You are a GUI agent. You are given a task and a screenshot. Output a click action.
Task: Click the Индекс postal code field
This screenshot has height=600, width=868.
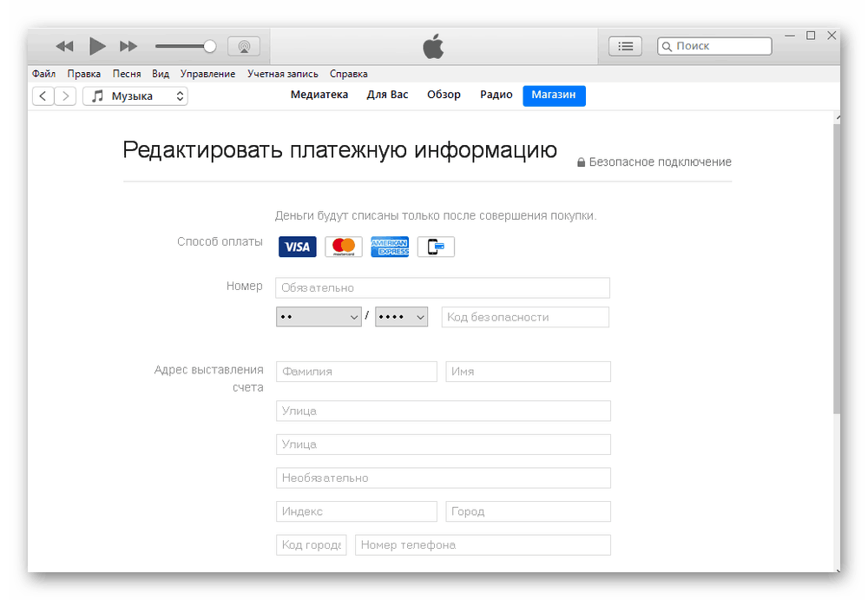coord(357,511)
